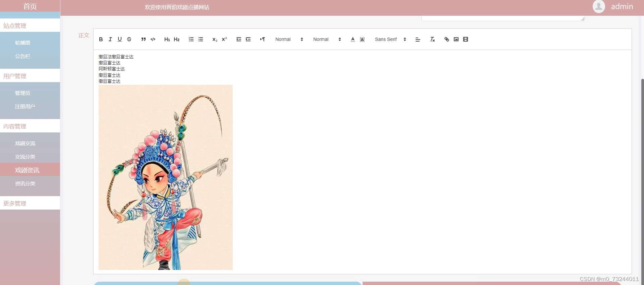Insert a video into the editor

(x=466, y=39)
